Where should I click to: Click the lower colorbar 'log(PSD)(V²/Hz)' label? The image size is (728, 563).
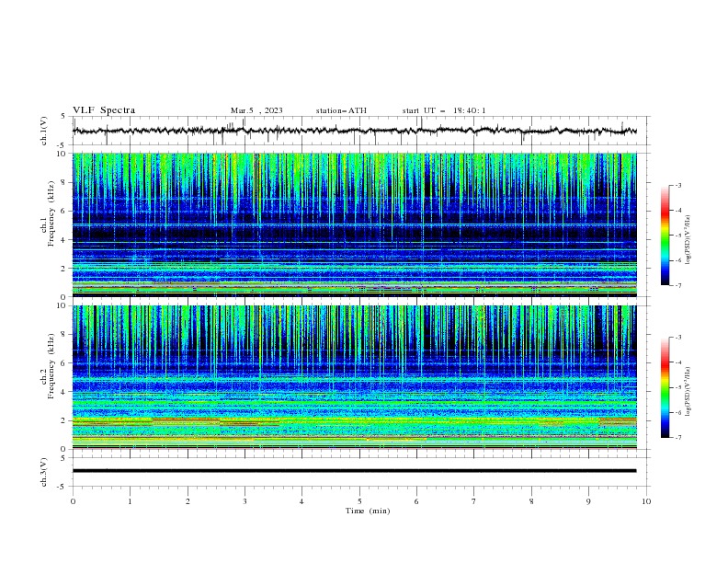(x=688, y=391)
